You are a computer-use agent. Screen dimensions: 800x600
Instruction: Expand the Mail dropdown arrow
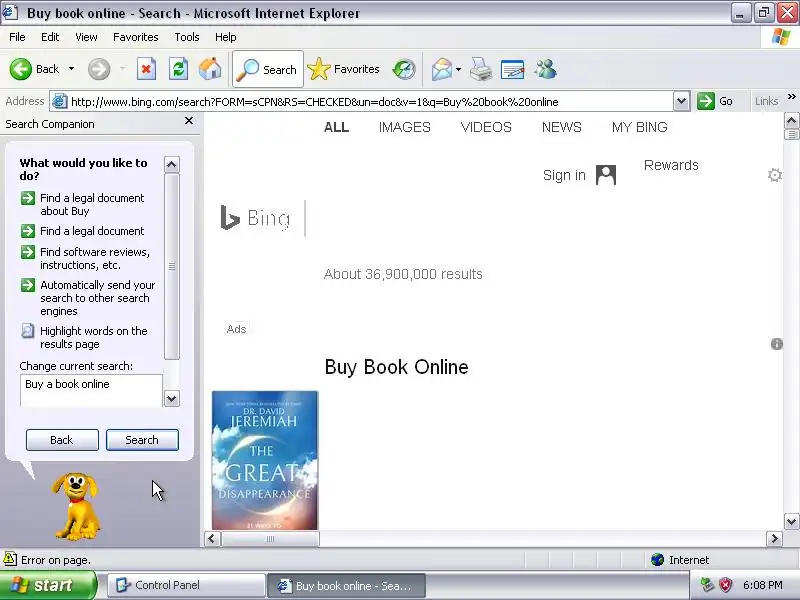click(x=458, y=69)
